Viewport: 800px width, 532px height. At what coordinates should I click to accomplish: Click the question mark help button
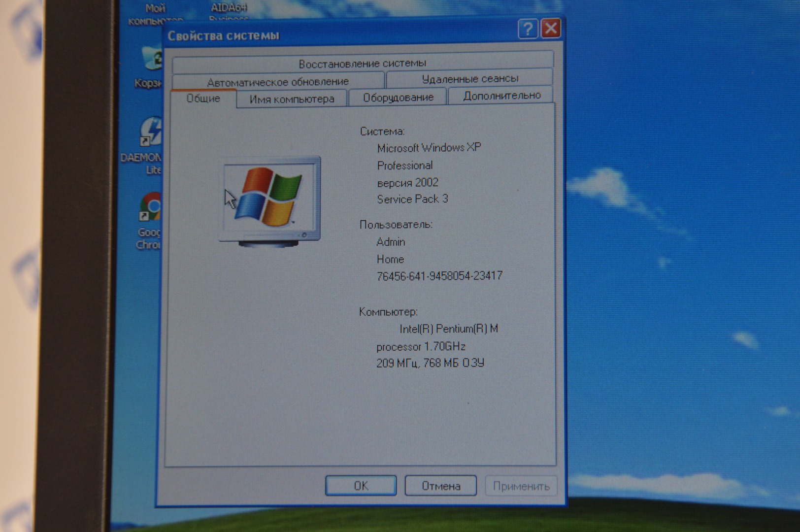pos(527,29)
